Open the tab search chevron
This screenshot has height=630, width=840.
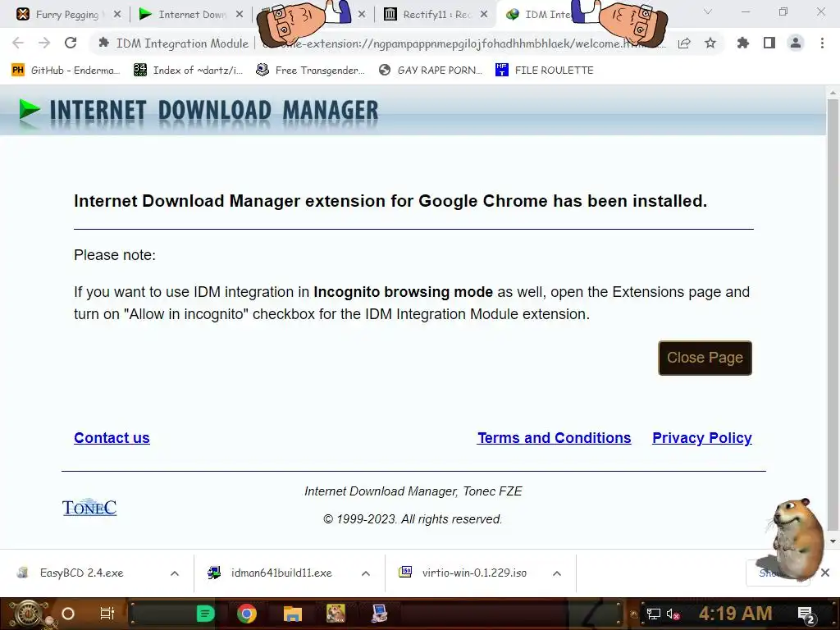(x=708, y=11)
